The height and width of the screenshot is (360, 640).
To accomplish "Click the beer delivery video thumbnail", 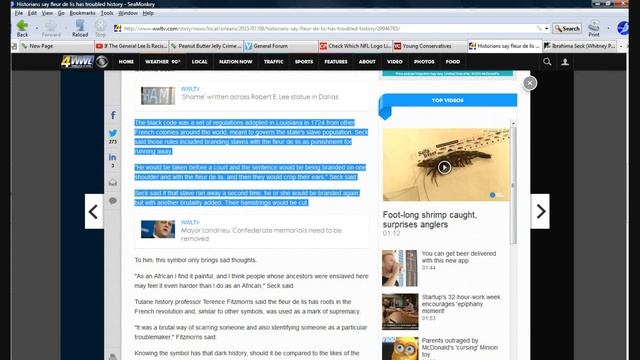I will click(x=400, y=268).
